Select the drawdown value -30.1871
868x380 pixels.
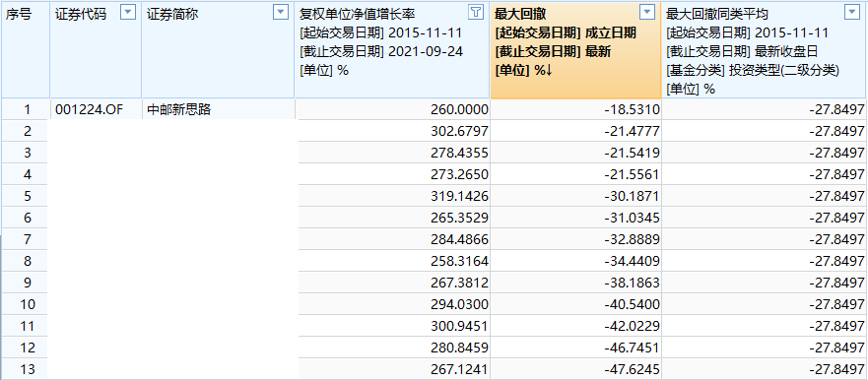[x=633, y=196]
